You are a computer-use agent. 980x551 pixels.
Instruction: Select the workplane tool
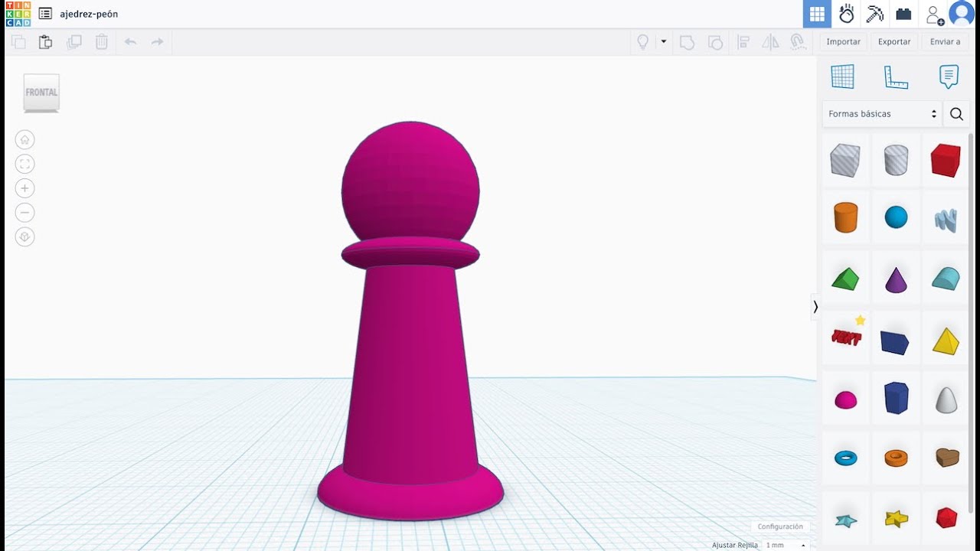(842, 77)
